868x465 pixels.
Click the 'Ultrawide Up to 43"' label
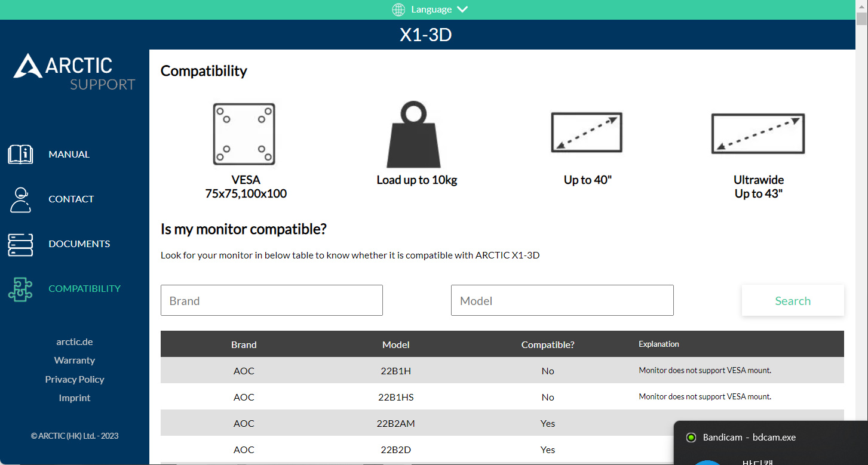(x=759, y=187)
